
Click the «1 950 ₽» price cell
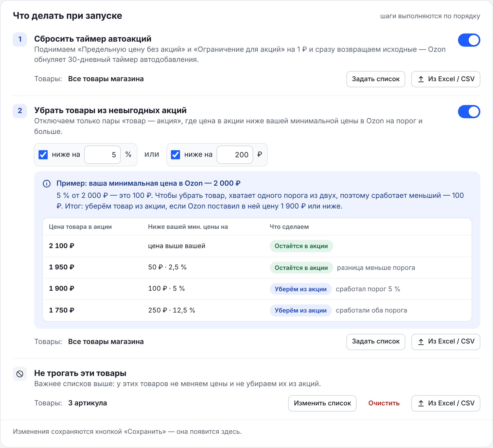62,267
